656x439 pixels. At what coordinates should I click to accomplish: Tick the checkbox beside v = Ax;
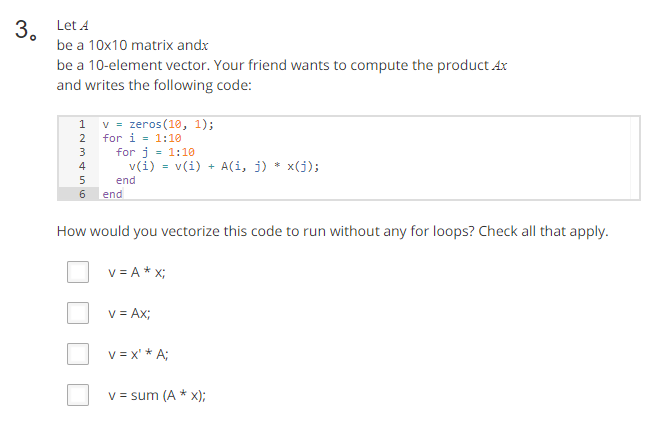(x=78, y=313)
